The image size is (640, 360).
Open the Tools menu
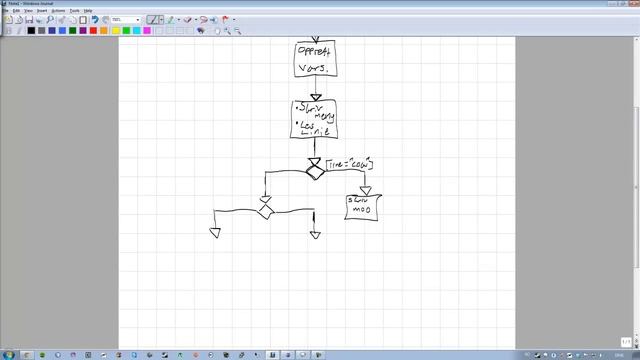(74, 11)
